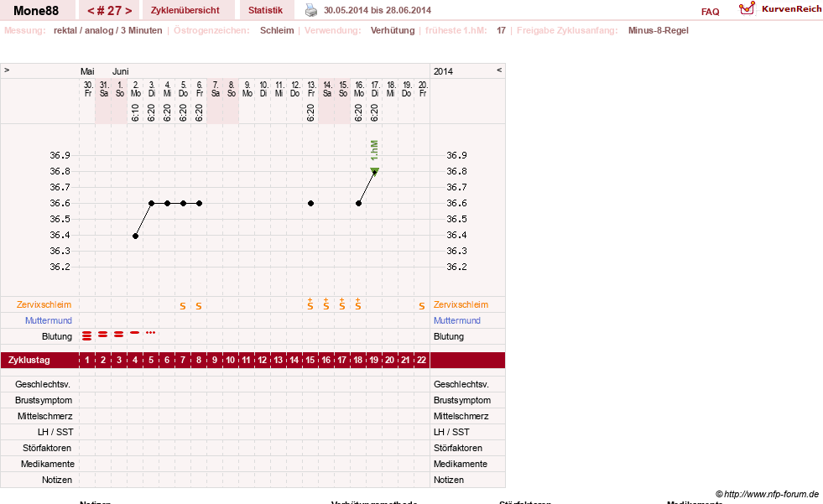
Task: Click the S+ mucus symbol on day 16
Action: pyautogui.click(x=326, y=304)
